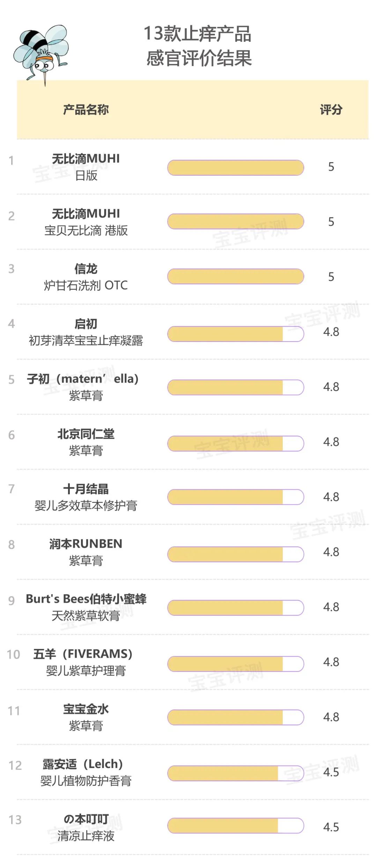This screenshot has height=868, width=377.
Task: Select the 润本RUNBEN 紫草膏 entry
Action: [86, 552]
